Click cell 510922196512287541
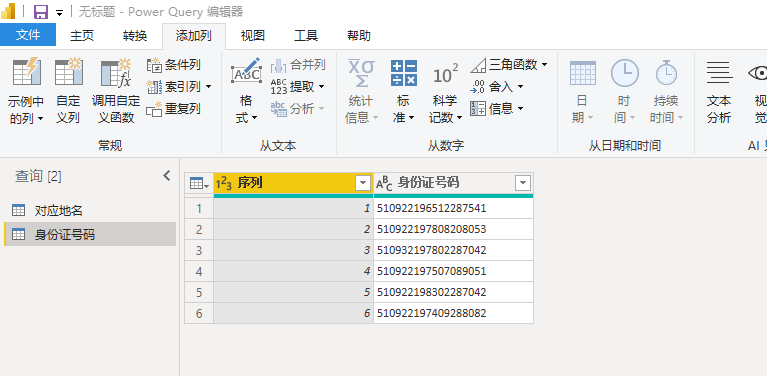 tap(453, 208)
